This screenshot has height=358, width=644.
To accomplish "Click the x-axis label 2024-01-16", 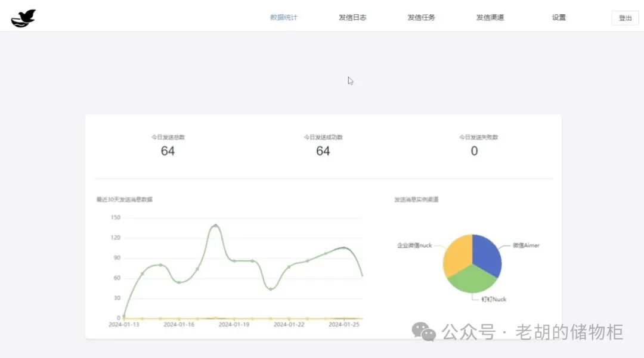I will [179, 325].
